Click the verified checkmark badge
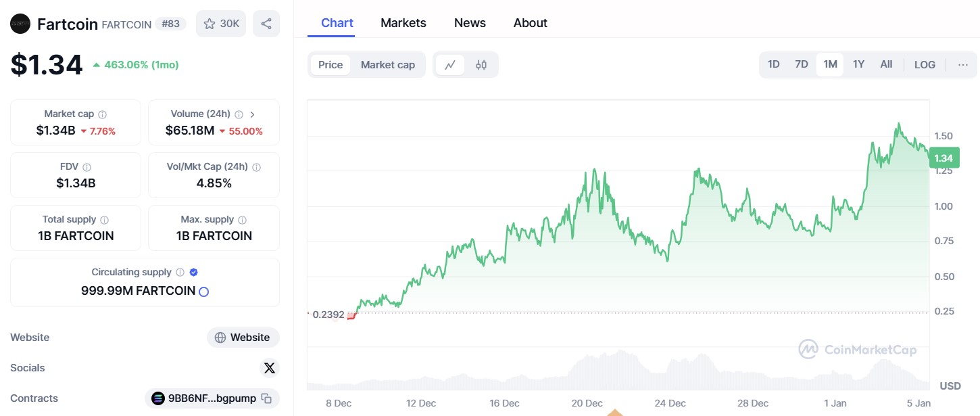The height and width of the screenshot is (416, 980). coord(193,273)
